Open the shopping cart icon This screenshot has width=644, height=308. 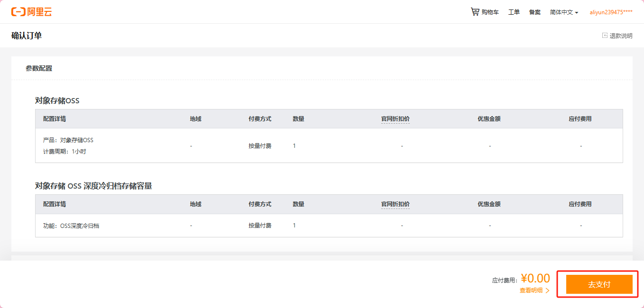click(475, 11)
